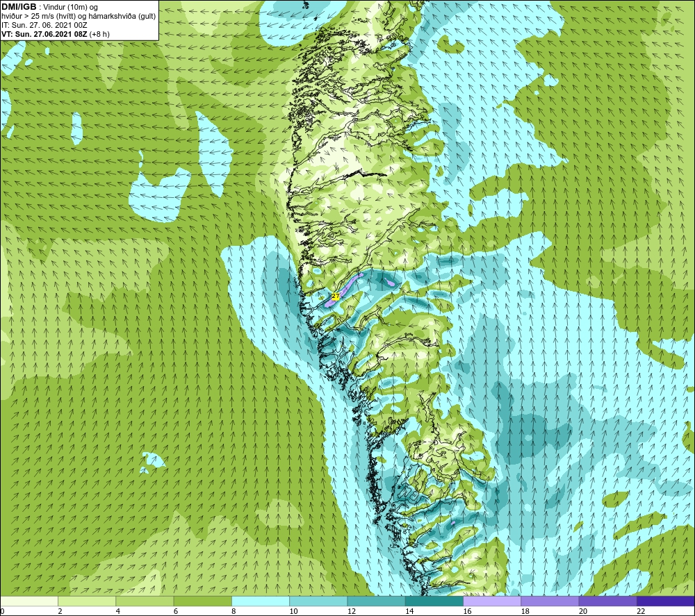Click the "VT: Sun. 27.06.2021 08Z" line
This screenshot has height=616, width=695.
coord(44,34)
